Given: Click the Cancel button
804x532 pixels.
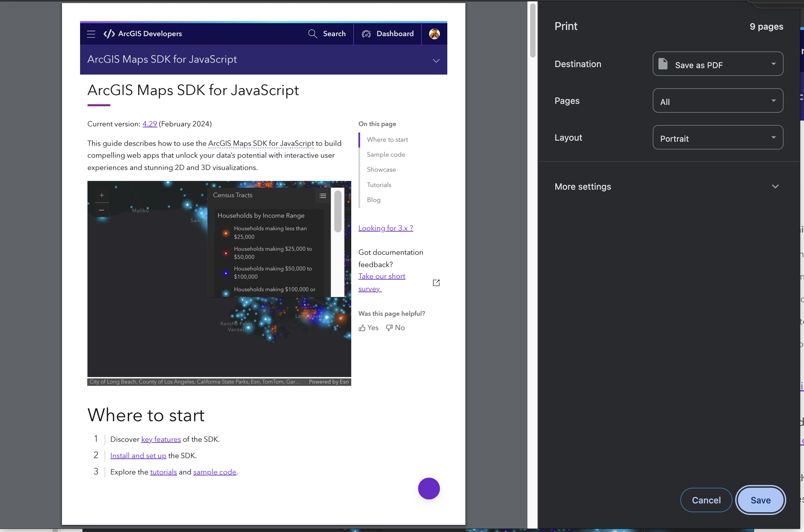Looking at the screenshot, I should click(706, 500).
